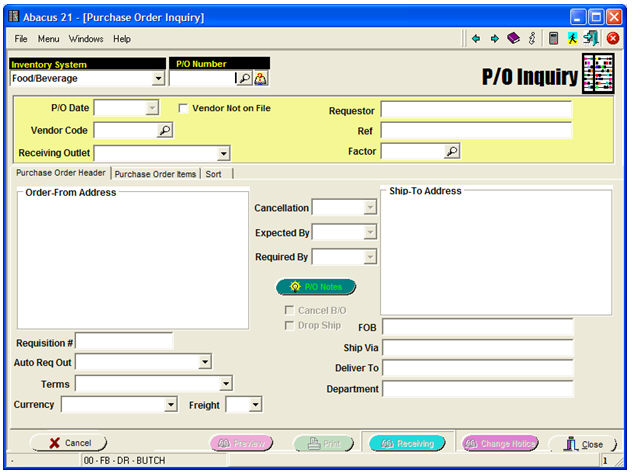This screenshot has height=475, width=632.
Task: Open the purple book help icon
Action: point(513,39)
